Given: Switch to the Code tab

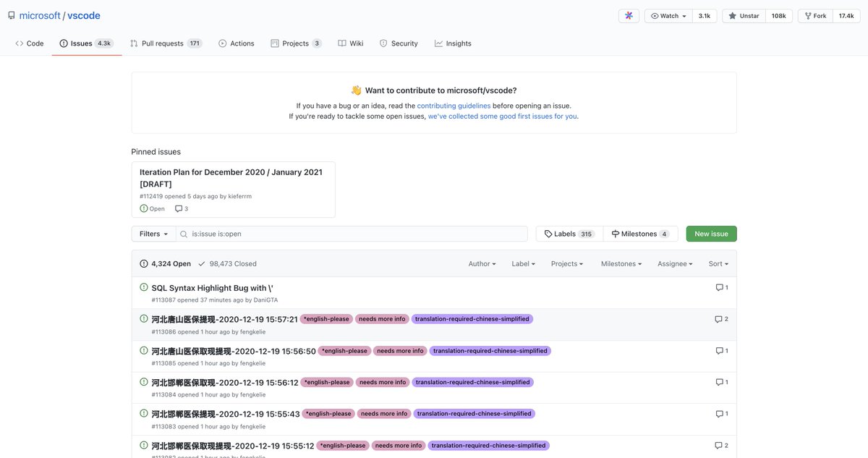Looking at the screenshot, I should (x=30, y=43).
